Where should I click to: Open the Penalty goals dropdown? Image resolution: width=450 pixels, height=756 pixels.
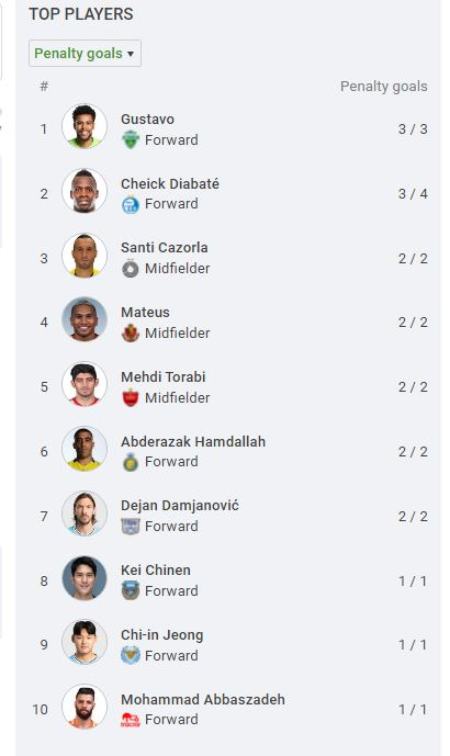85,53
